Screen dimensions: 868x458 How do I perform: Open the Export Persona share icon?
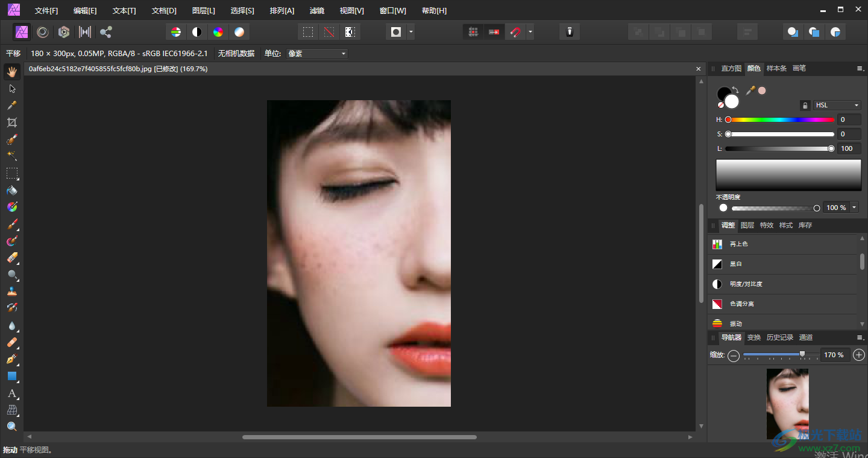pos(106,32)
